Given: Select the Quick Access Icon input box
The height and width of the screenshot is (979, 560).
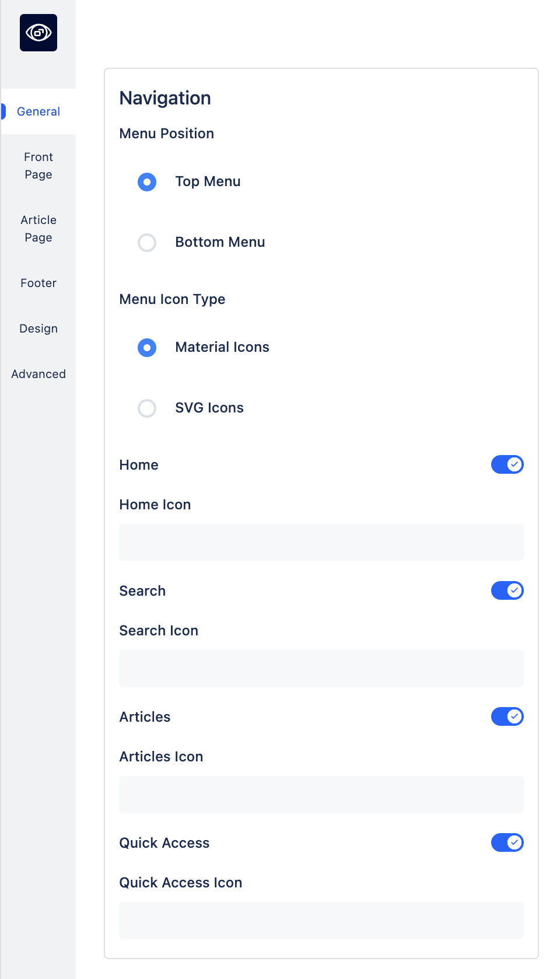Looking at the screenshot, I should click(321, 921).
